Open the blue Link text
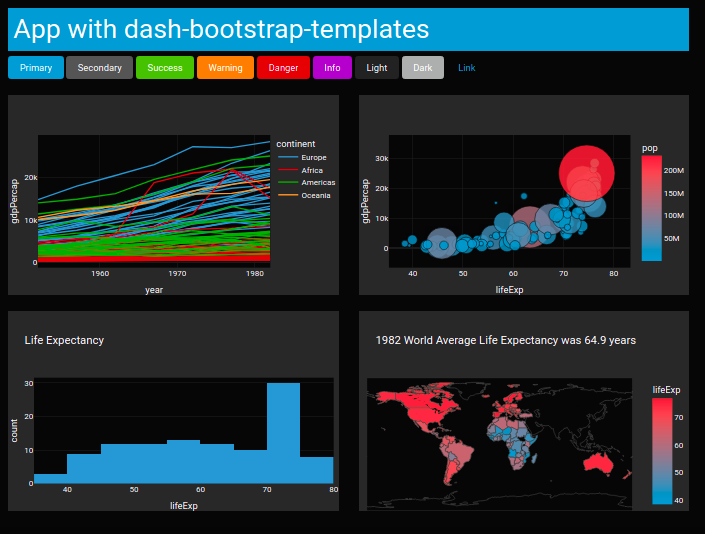The width and height of the screenshot is (705, 534). (x=467, y=67)
